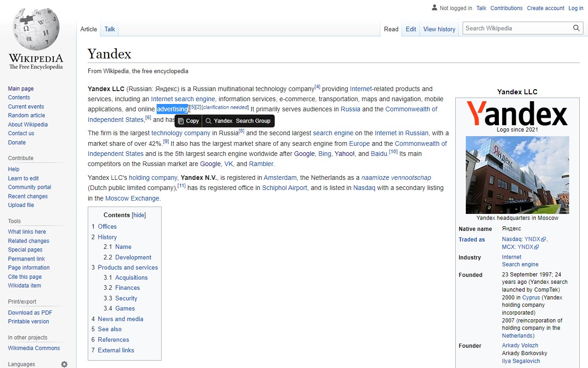This screenshot has height=368, width=588.
Task: Collapse contents with the hide toggle
Action: 139,215
